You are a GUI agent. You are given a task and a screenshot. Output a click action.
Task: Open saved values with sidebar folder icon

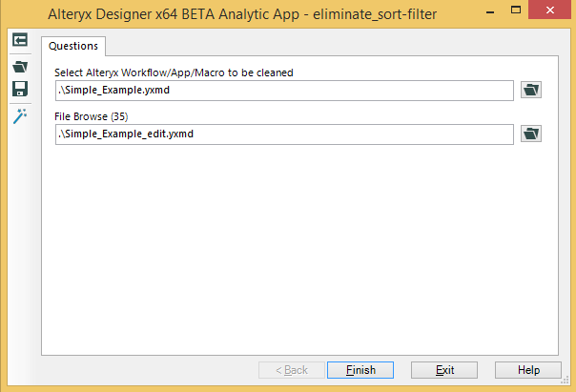[x=20, y=67]
